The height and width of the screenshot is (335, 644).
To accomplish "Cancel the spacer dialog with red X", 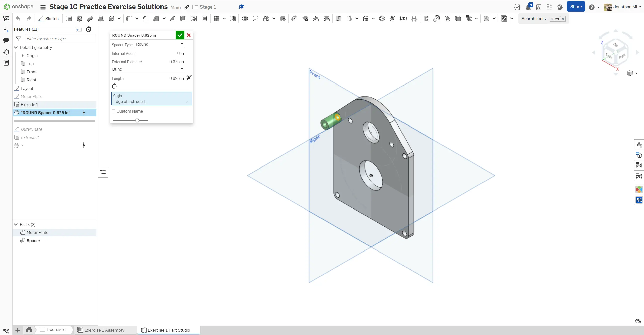I will click(189, 35).
